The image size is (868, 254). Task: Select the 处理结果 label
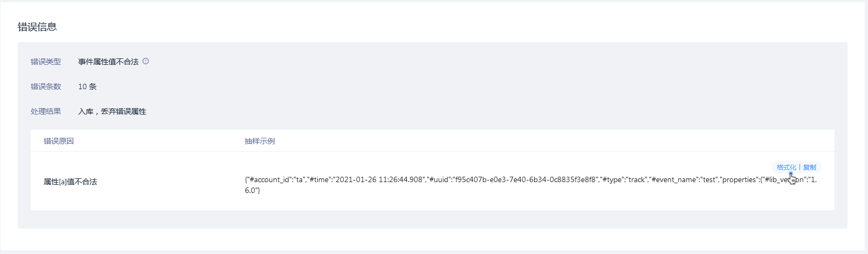[46, 111]
